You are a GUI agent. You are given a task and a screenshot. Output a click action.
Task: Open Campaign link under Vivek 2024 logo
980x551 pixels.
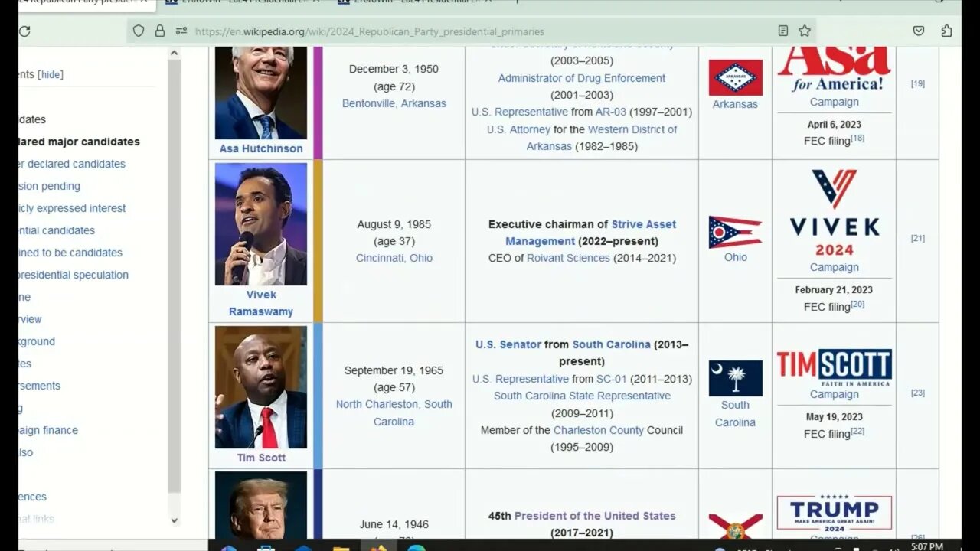pyautogui.click(x=834, y=267)
